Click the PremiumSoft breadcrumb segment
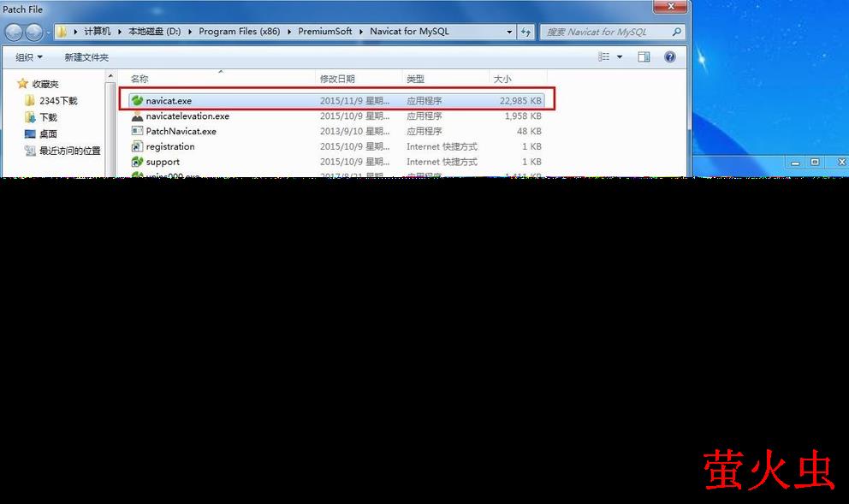 pyautogui.click(x=324, y=32)
